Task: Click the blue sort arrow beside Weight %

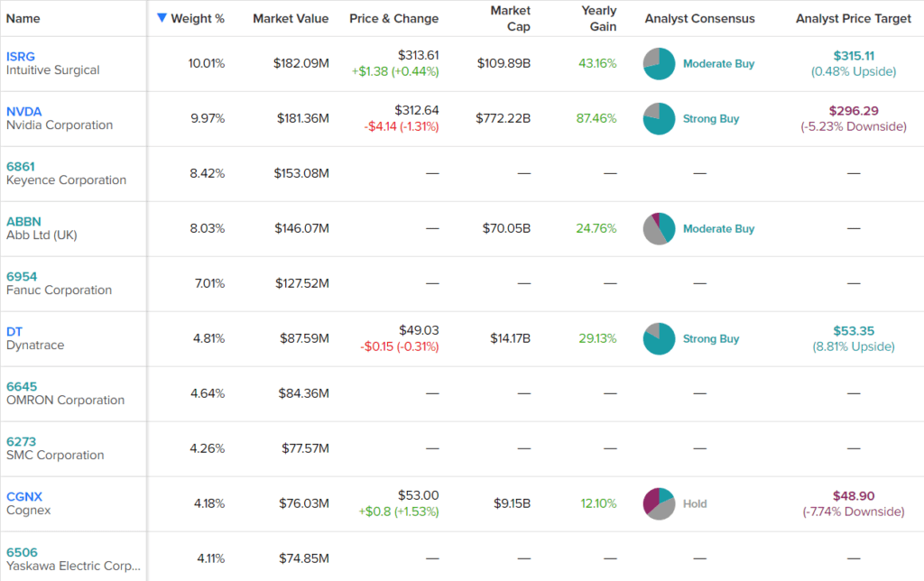Action: [x=162, y=18]
